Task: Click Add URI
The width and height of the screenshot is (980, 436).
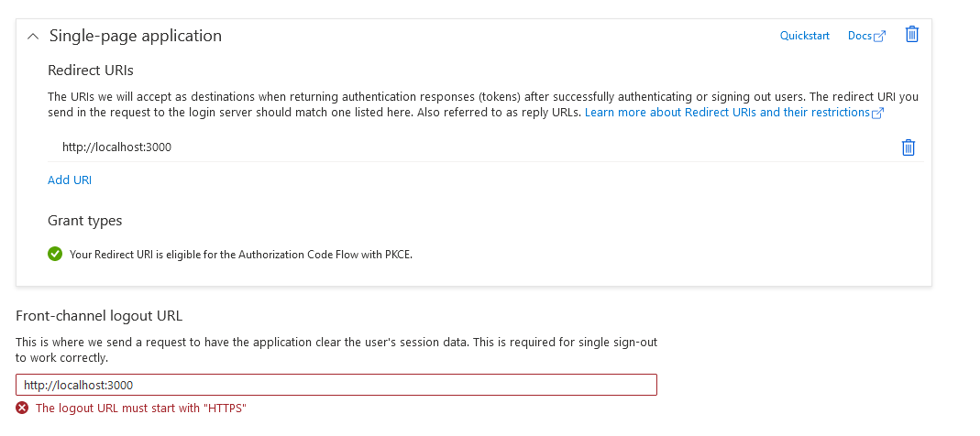Action: pyautogui.click(x=70, y=180)
